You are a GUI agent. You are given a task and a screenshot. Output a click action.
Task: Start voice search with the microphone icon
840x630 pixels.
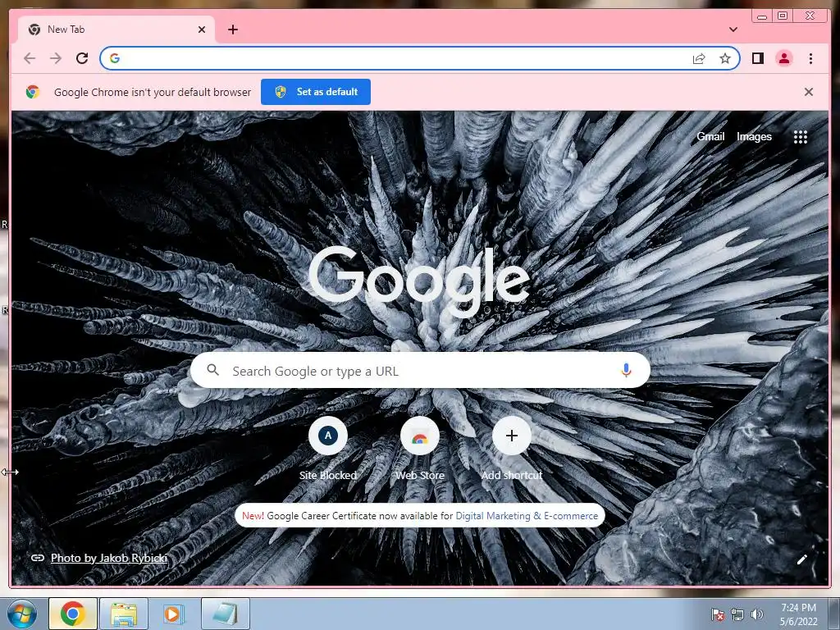coord(626,370)
